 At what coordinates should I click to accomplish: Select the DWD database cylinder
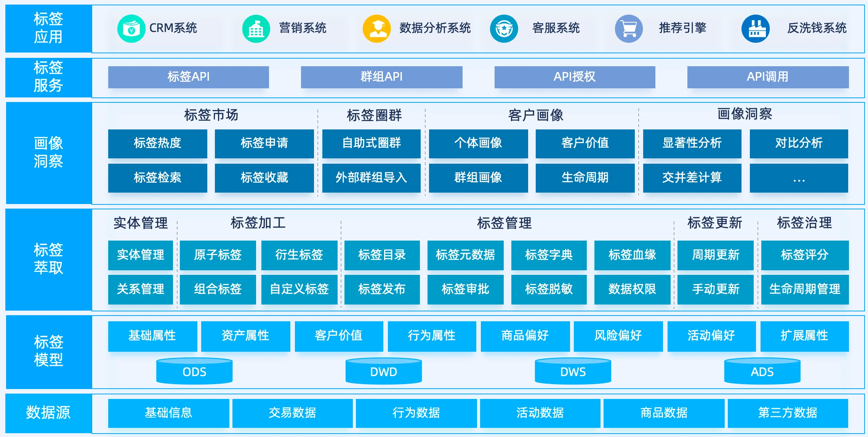384,371
